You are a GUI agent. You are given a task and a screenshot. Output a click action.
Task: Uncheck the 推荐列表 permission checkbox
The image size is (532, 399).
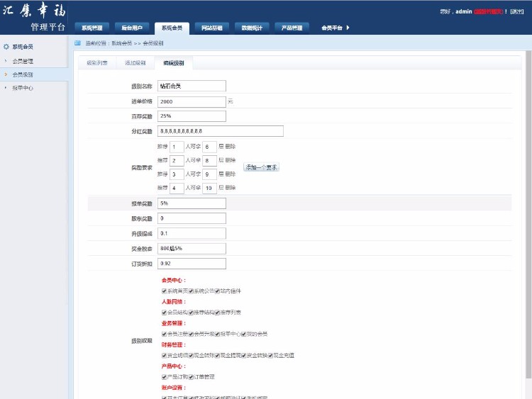coord(218,313)
